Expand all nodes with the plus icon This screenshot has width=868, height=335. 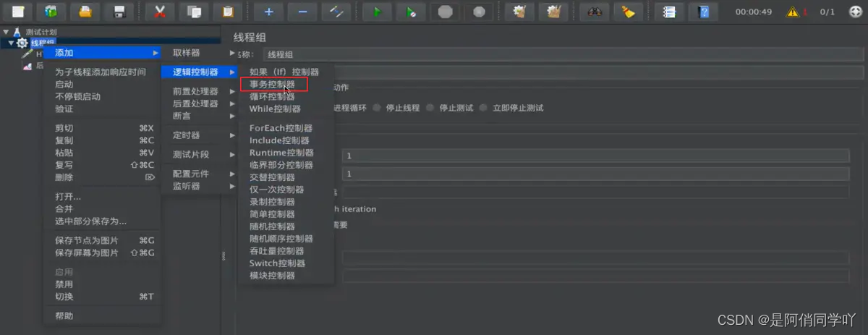coord(268,12)
